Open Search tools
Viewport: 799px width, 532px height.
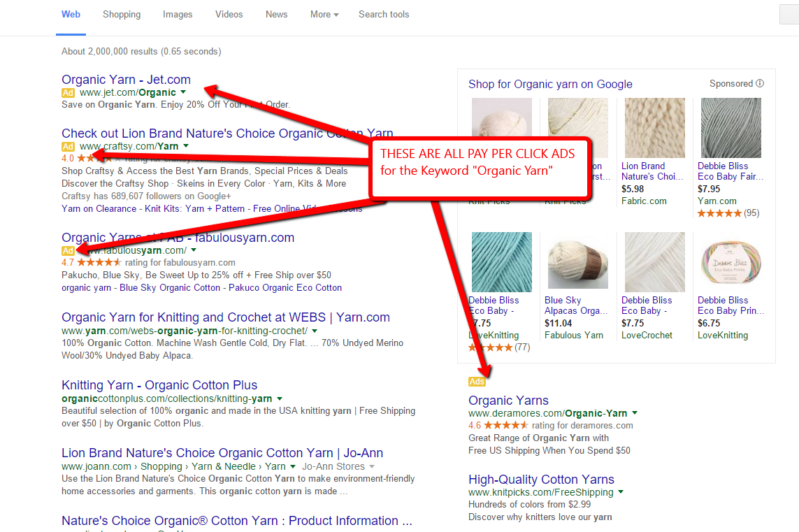[384, 15]
